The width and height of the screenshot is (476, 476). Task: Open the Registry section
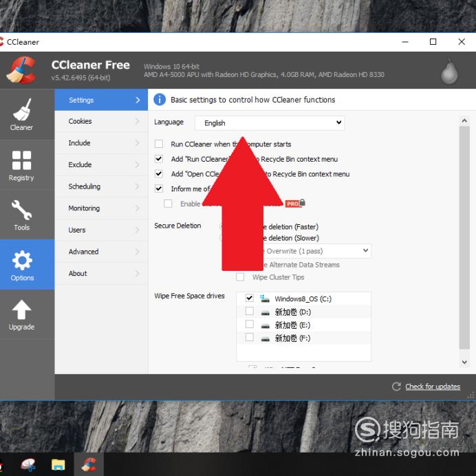tap(21, 165)
